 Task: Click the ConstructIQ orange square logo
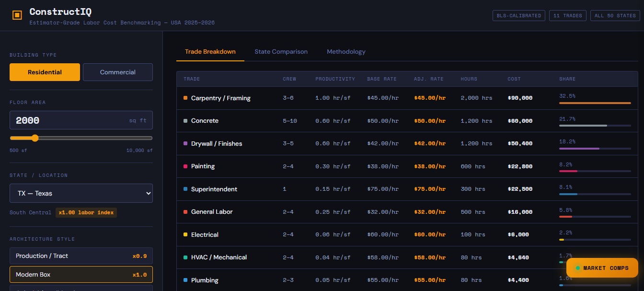17,15
